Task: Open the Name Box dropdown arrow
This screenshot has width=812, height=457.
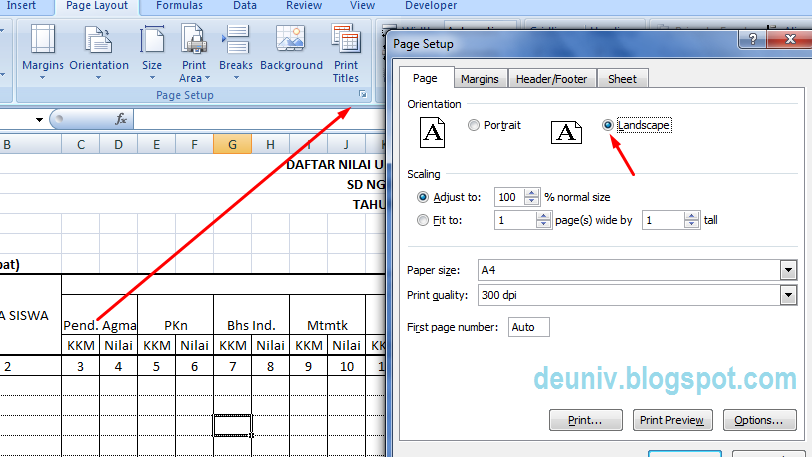Action: [x=39, y=120]
